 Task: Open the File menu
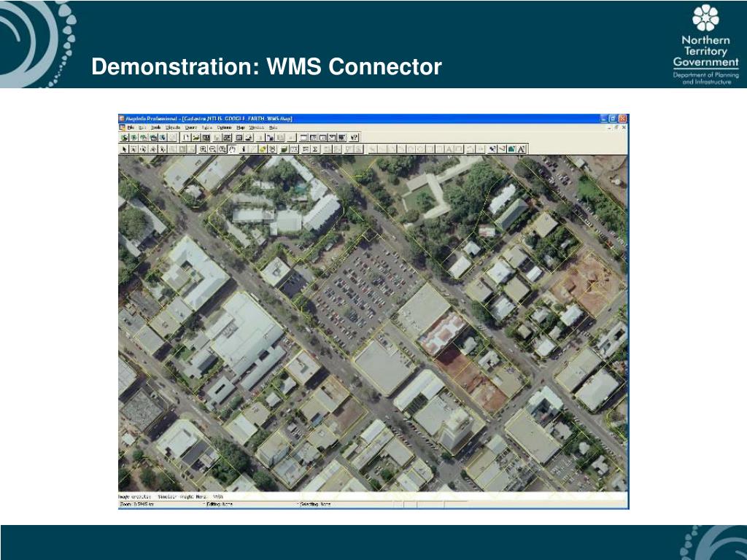tap(131, 128)
